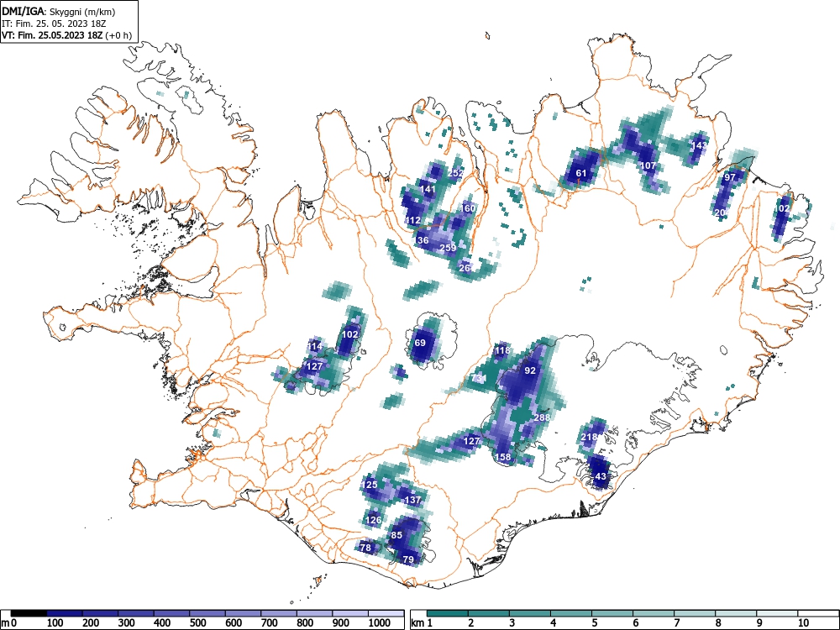
Task: Click the '1000' label on the metre scale
Action: coord(380,622)
